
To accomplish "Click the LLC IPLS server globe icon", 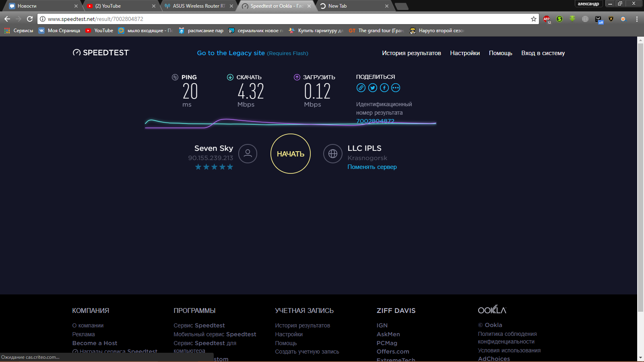I will pos(333,154).
